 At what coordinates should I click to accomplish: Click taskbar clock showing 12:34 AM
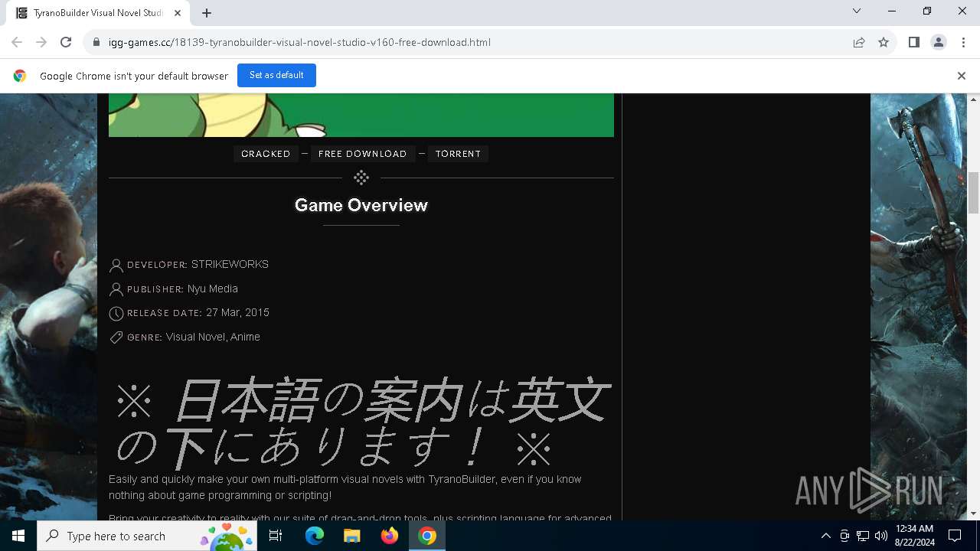(914, 536)
